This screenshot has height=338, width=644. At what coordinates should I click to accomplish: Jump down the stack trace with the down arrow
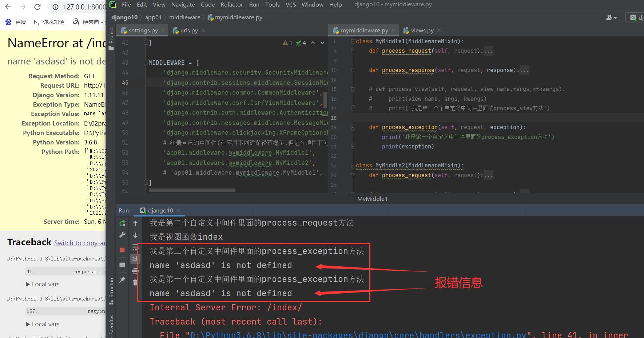click(x=135, y=235)
